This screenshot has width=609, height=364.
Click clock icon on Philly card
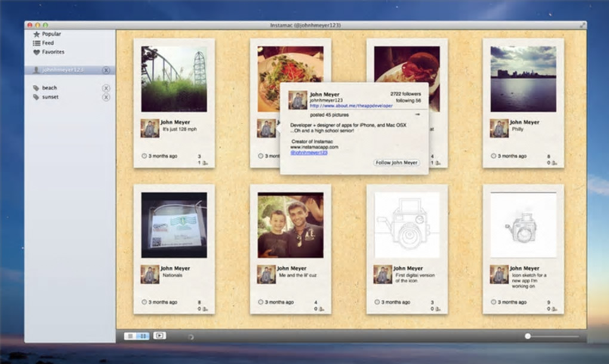click(493, 156)
